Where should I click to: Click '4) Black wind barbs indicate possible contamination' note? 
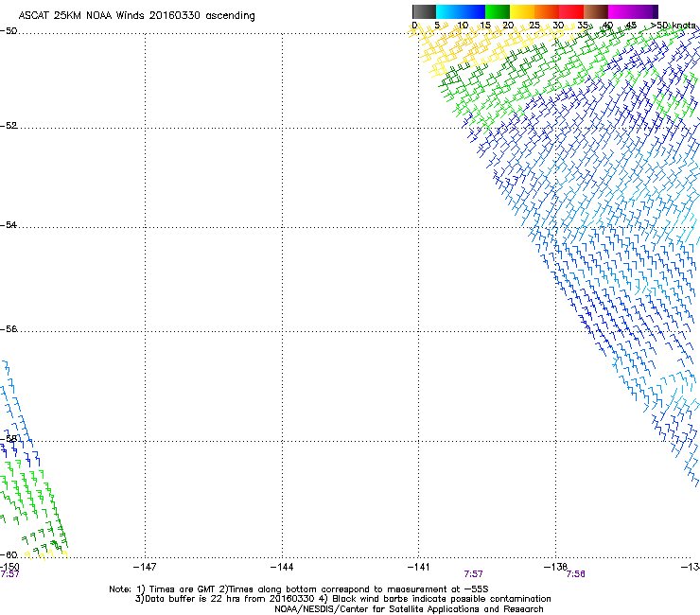click(434, 599)
